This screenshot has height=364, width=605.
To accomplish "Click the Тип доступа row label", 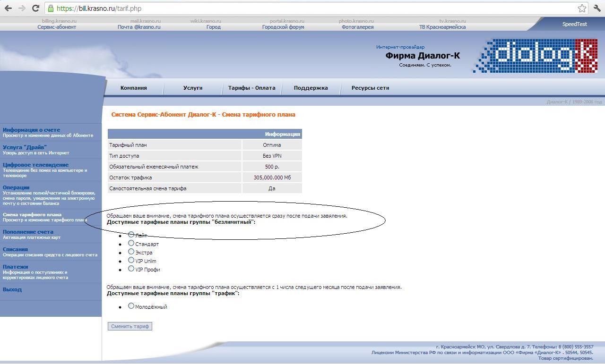I will [124, 156].
